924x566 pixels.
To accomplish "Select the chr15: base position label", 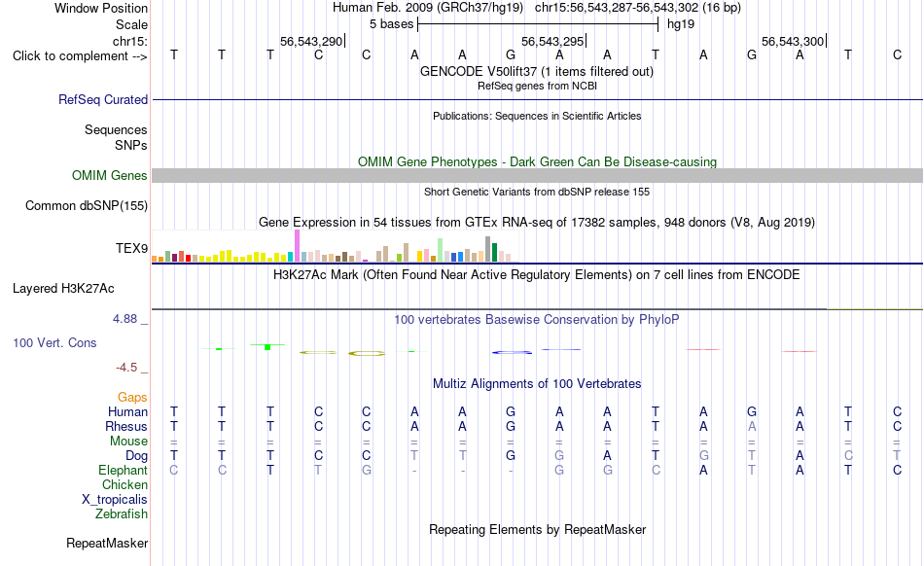I will [x=130, y=41].
